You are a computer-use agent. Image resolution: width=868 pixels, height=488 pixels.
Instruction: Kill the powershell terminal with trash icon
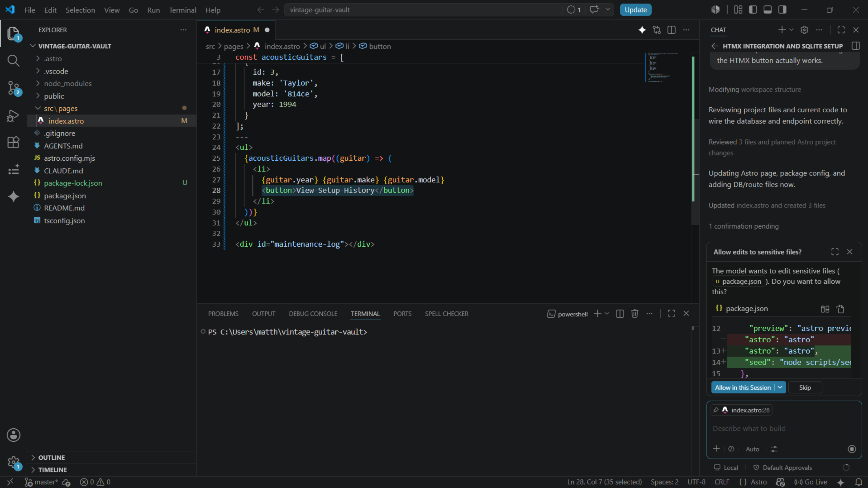[635, 314]
